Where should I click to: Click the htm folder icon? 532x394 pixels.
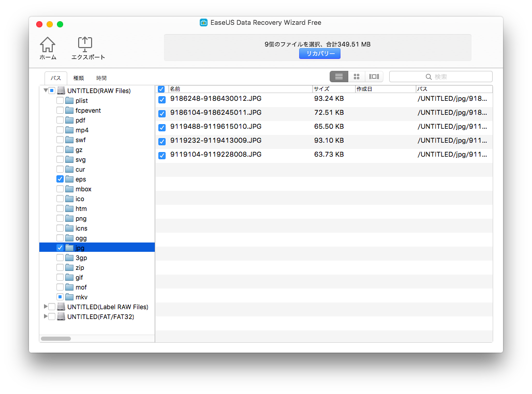coord(69,209)
